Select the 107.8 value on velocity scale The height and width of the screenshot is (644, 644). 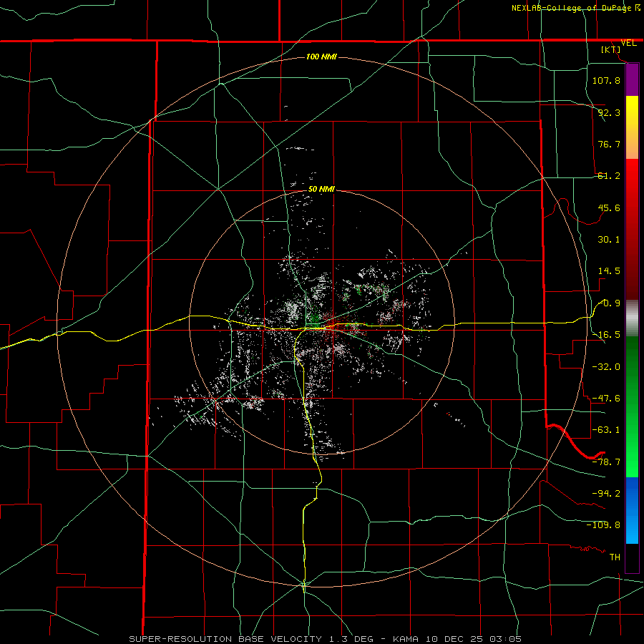pyautogui.click(x=606, y=80)
